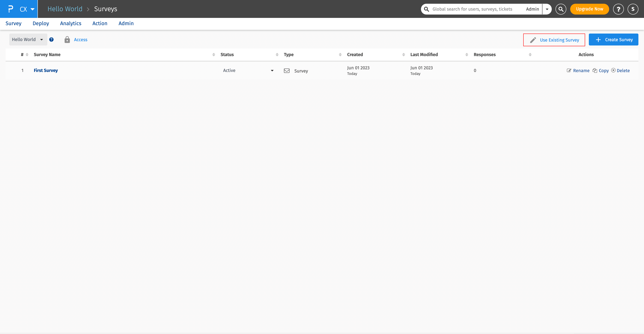This screenshot has height=334, width=644.
Task: Switch to the Deploy tab
Action: tap(41, 23)
